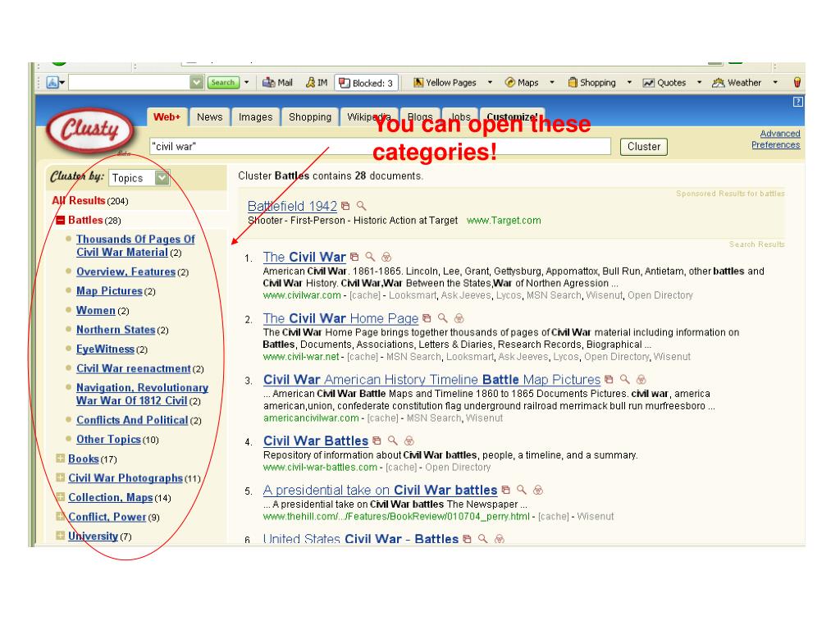
Task: Switch to the Shopping search tab
Action: [310, 116]
